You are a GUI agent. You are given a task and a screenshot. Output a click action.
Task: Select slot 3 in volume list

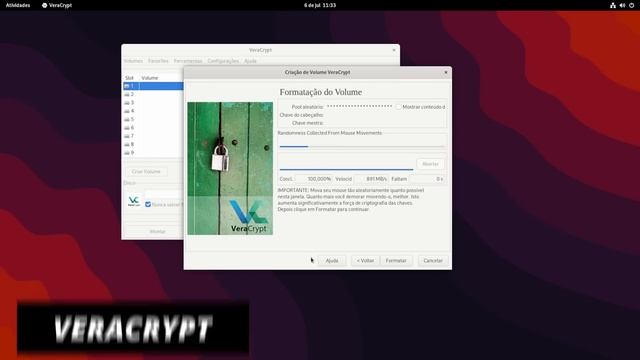point(153,103)
